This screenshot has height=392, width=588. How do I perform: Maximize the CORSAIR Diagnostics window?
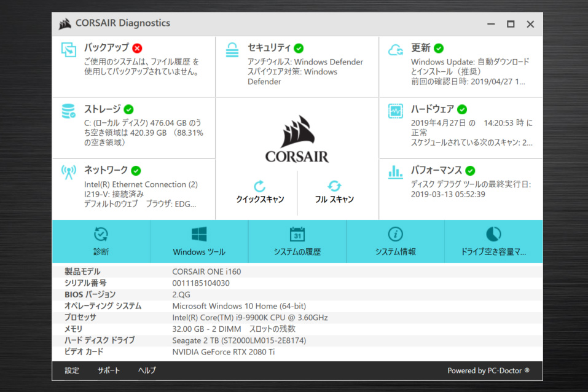[x=511, y=25]
